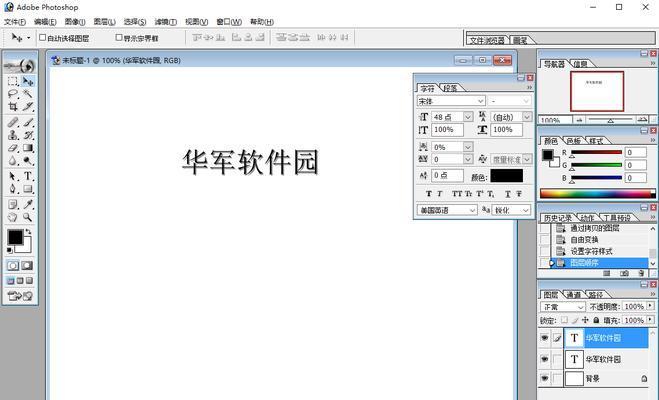Select the History Brush tool
This screenshot has width=659, height=400.
coord(28,135)
